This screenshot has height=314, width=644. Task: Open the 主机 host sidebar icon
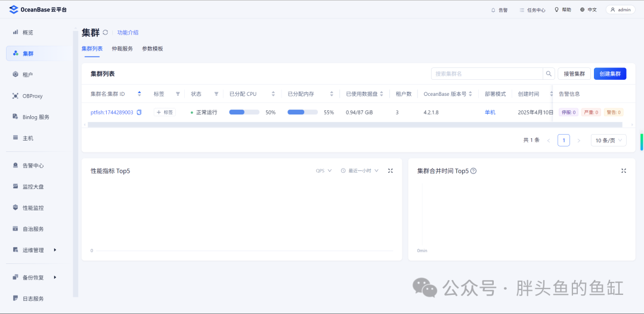pyautogui.click(x=16, y=138)
